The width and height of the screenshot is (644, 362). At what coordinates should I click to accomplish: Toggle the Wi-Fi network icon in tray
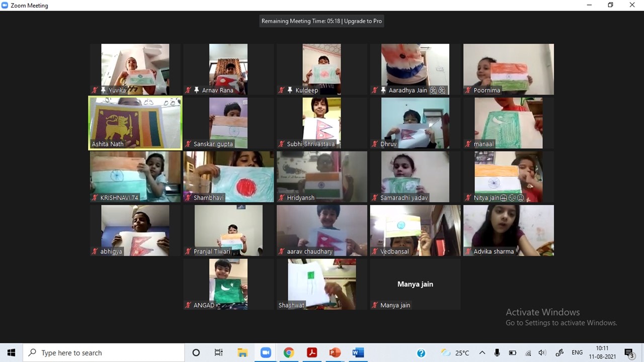click(528, 353)
